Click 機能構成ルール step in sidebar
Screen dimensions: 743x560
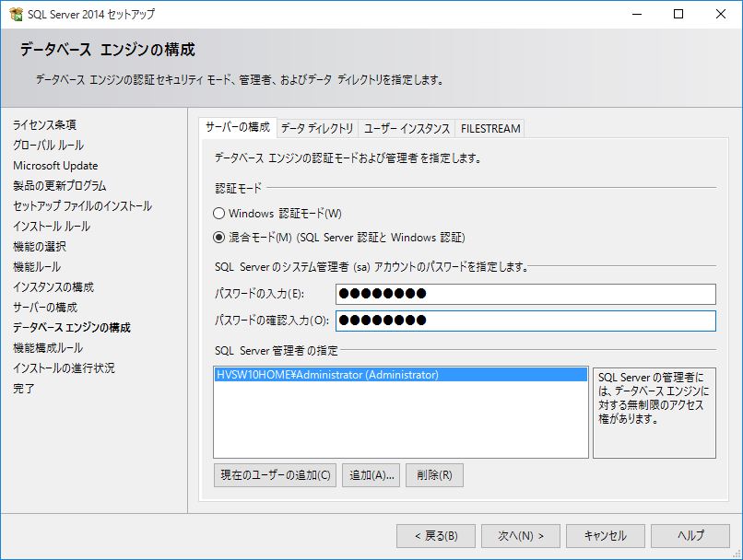click(48, 348)
